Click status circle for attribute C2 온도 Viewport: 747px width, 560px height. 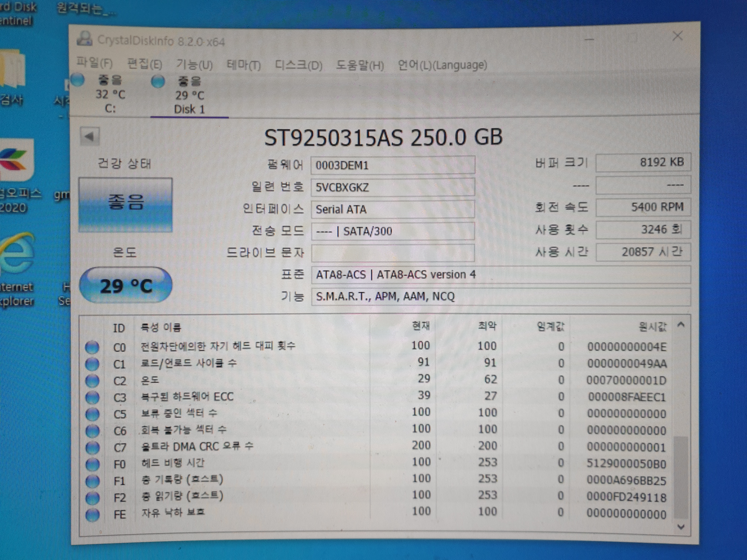coord(92,381)
